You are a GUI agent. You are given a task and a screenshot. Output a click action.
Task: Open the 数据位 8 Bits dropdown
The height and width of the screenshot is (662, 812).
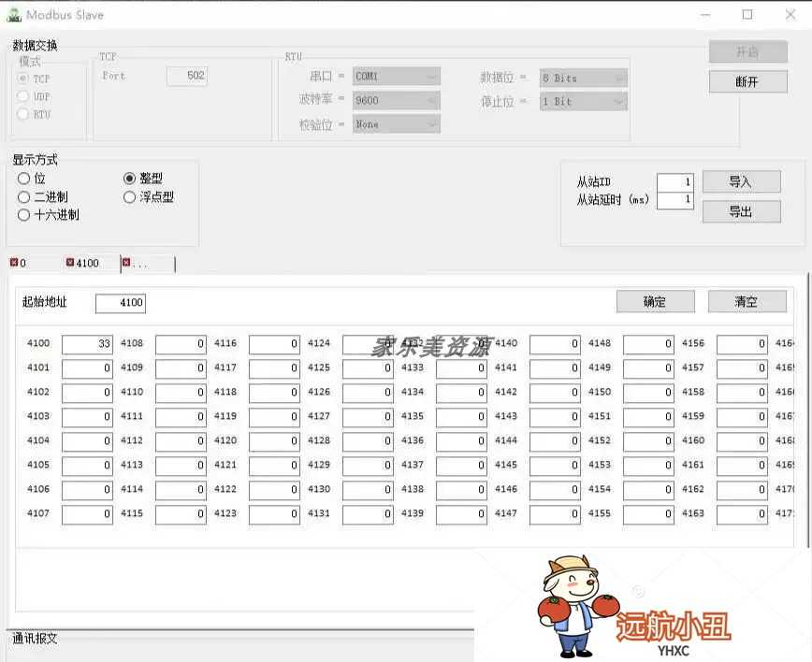pyautogui.click(x=583, y=79)
